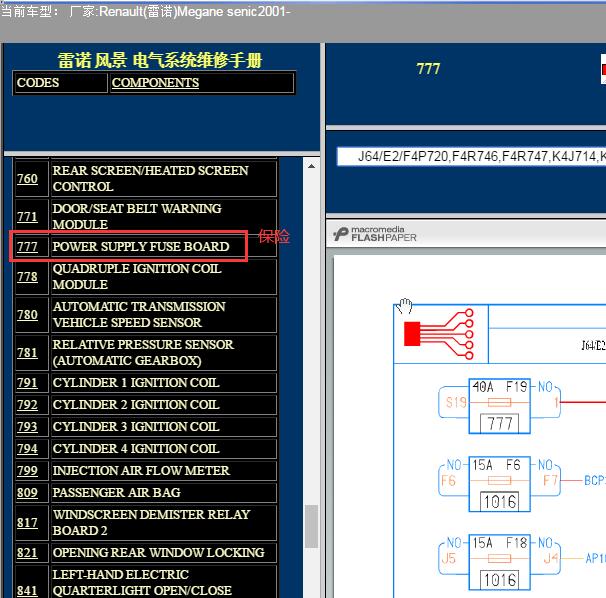Select CYLINDER 2 IGNITION COIL text

[136, 405]
